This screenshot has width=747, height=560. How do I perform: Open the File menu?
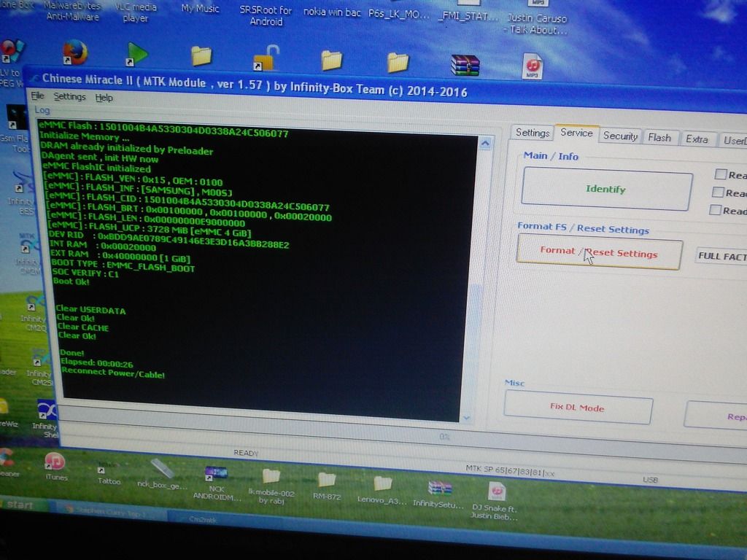click(x=38, y=96)
